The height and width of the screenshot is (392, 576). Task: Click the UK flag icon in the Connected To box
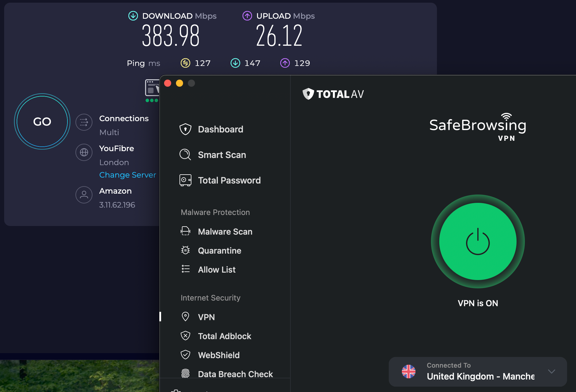click(x=409, y=372)
